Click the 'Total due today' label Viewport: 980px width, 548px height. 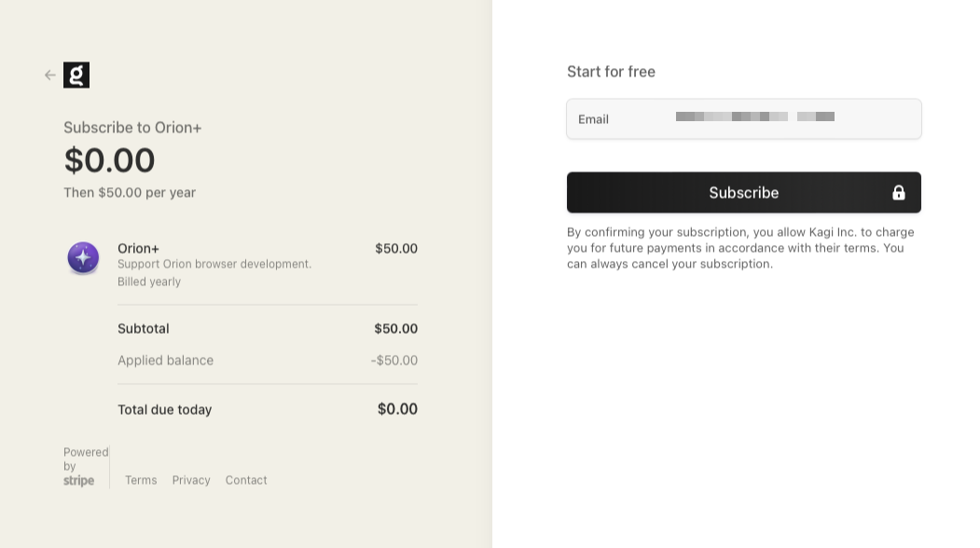pyautogui.click(x=165, y=410)
